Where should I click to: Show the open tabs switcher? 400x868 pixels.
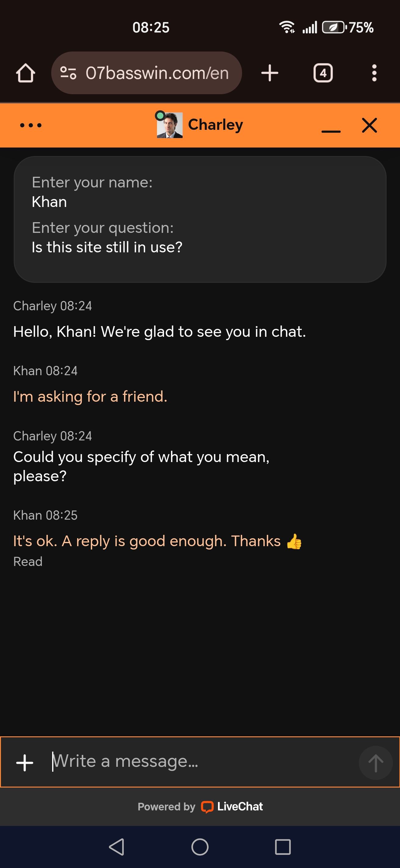(x=323, y=73)
